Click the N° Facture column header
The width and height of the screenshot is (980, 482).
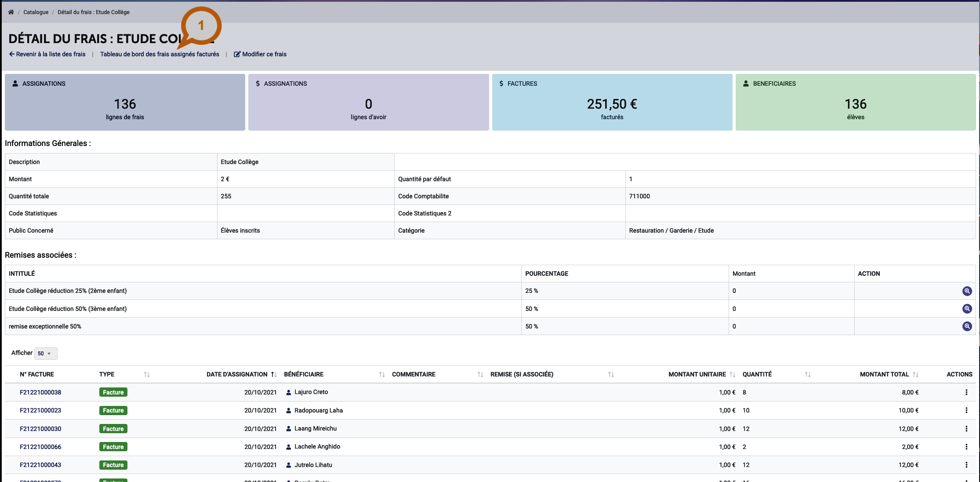click(x=37, y=374)
